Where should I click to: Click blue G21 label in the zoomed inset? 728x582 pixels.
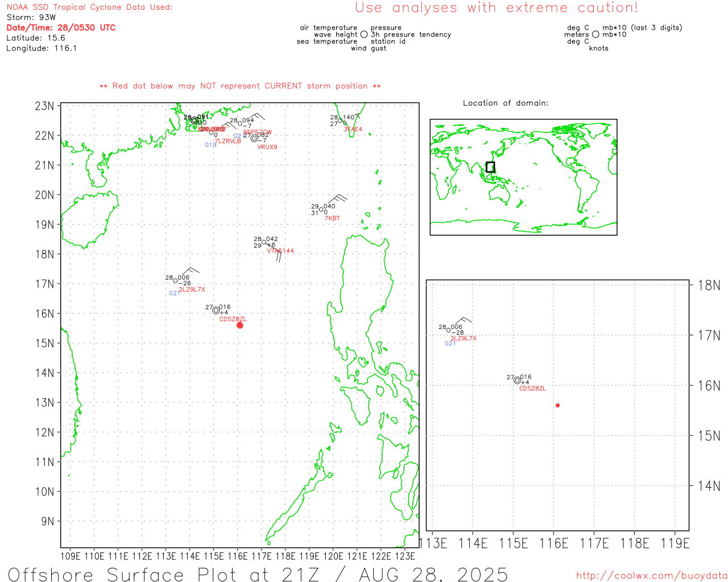click(450, 343)
